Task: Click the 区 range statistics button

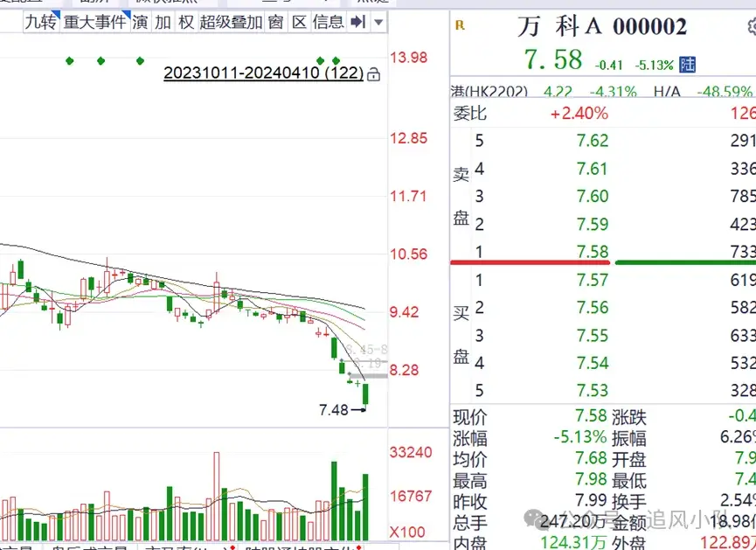Action: point(299,22)
